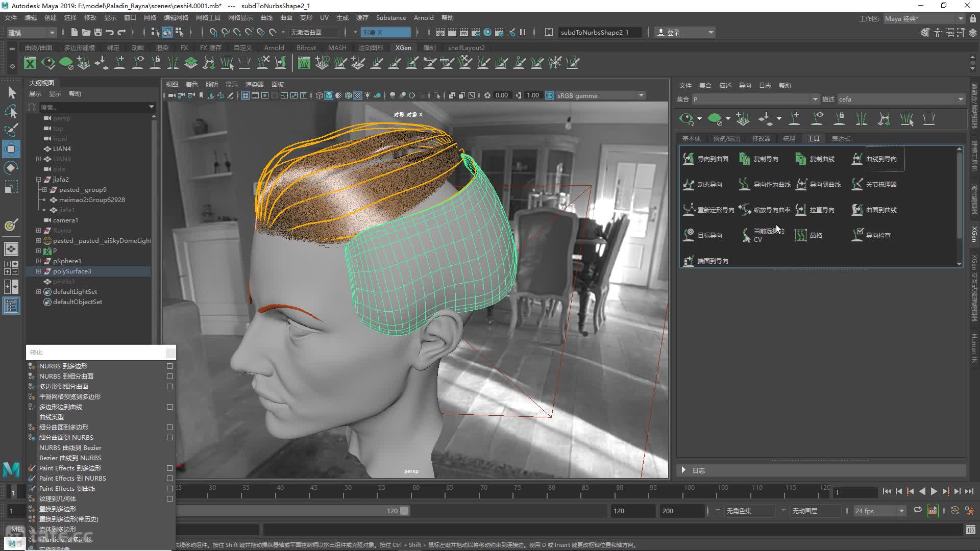980x551 pixels.
Task: Expand the defaultLightSet node
Action: coord(38,291)
